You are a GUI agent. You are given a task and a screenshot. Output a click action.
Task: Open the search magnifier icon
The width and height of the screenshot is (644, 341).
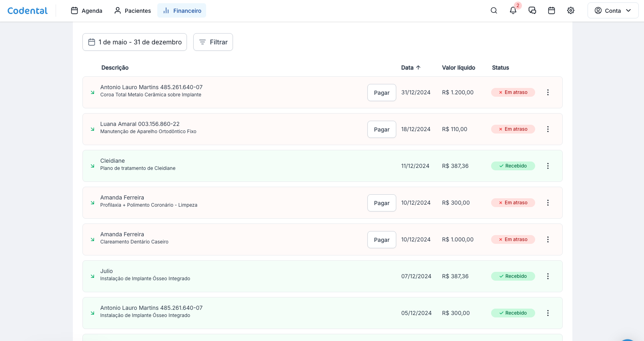(x=494, y=11)
